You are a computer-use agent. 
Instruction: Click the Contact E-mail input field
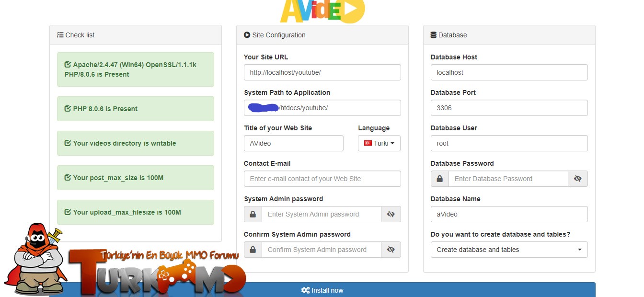point(322,179)
